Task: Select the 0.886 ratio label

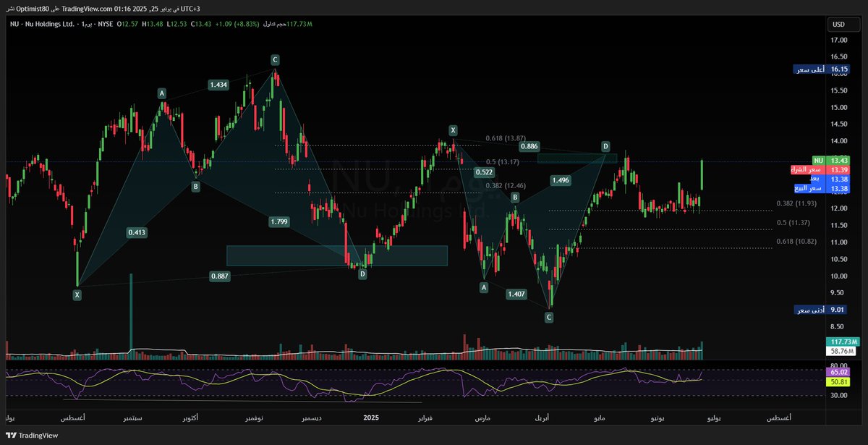Action: pos(529,146)
